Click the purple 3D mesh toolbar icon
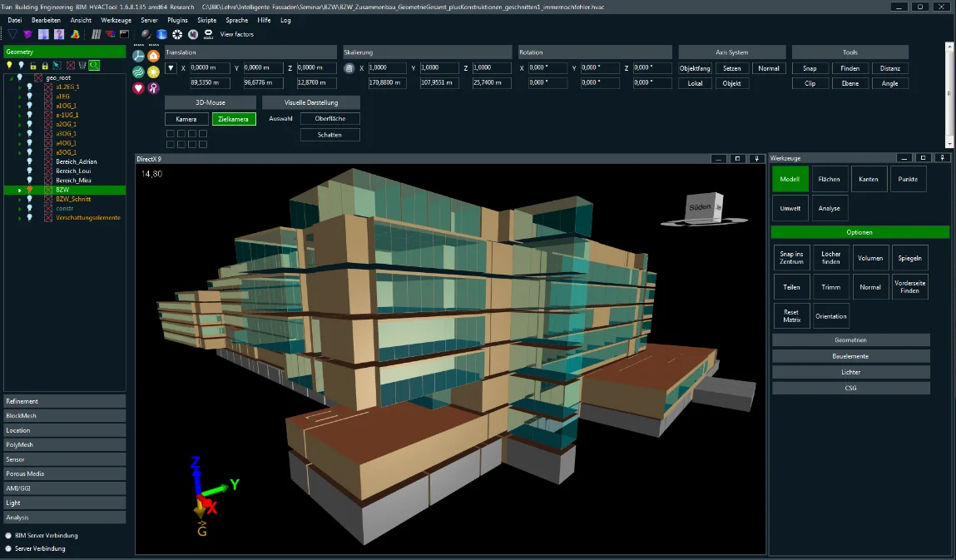 point(27,34)
